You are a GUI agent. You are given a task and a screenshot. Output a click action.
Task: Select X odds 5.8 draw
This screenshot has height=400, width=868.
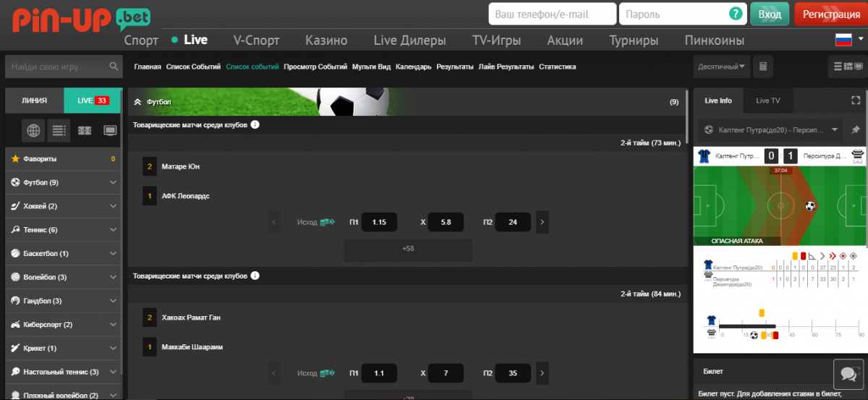[x=446, y=222]
